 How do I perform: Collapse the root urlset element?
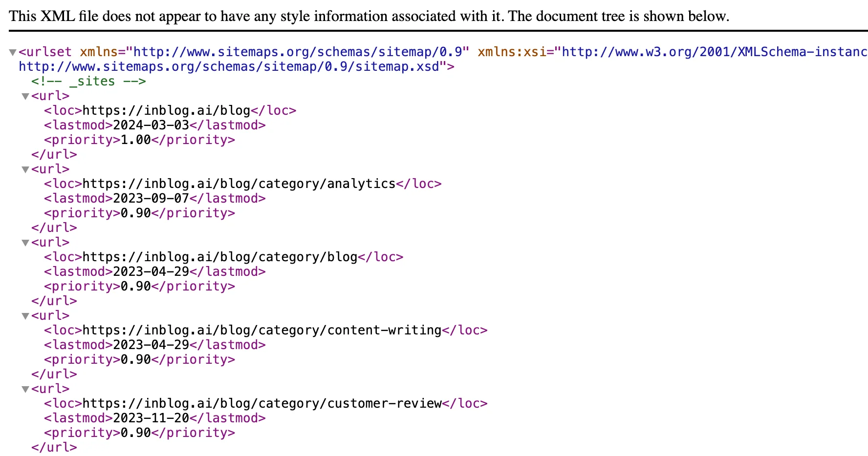(12, 52)
